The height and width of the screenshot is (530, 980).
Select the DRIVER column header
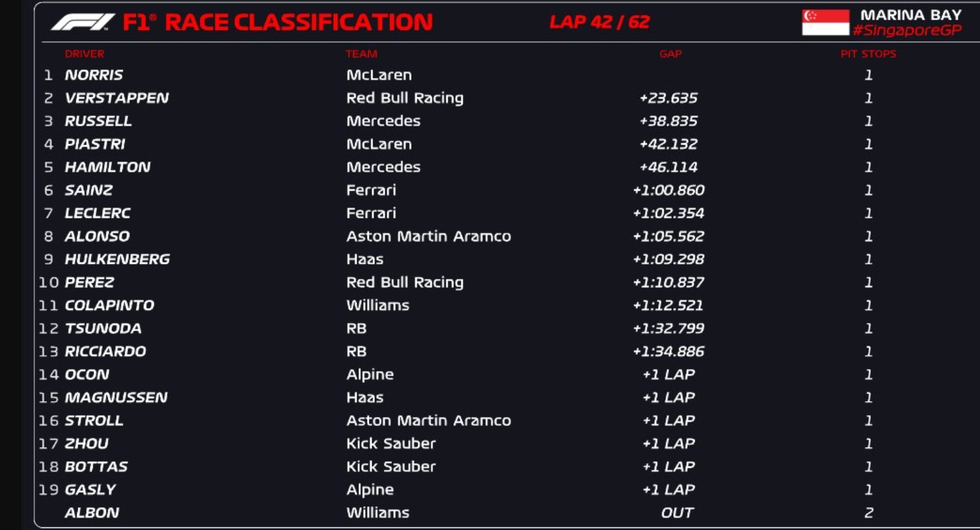(x=84, y=54)
